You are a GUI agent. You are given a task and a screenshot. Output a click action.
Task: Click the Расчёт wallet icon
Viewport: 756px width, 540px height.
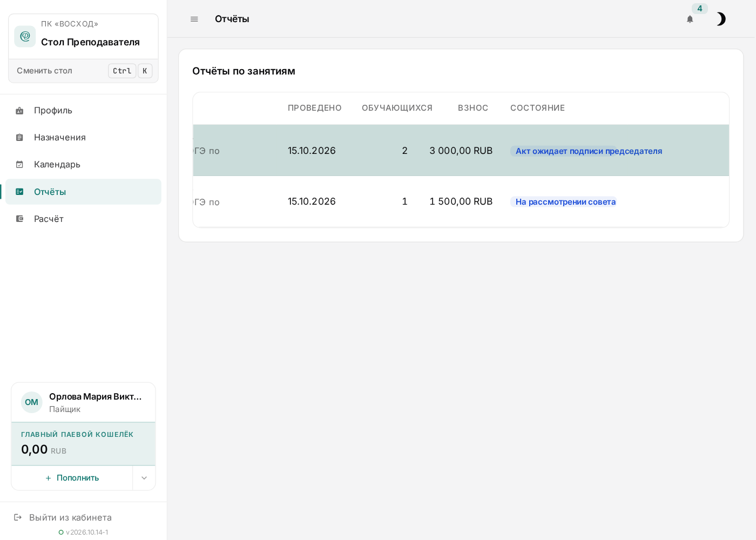[19, 219]
